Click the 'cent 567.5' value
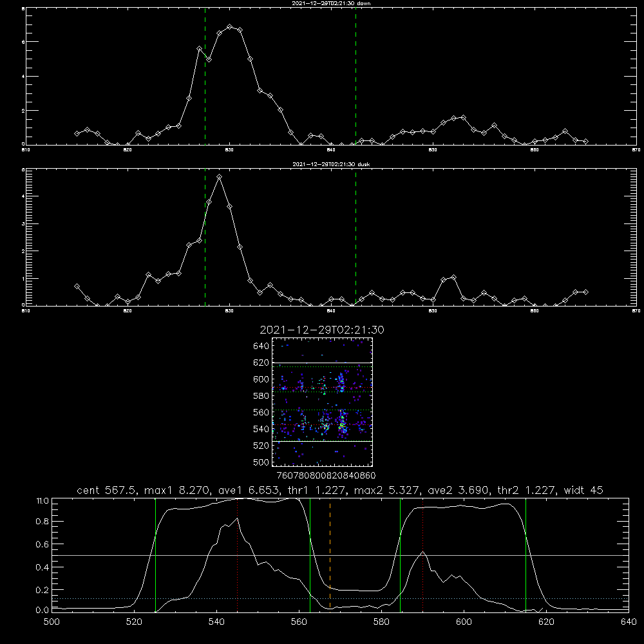 [108, 490]
